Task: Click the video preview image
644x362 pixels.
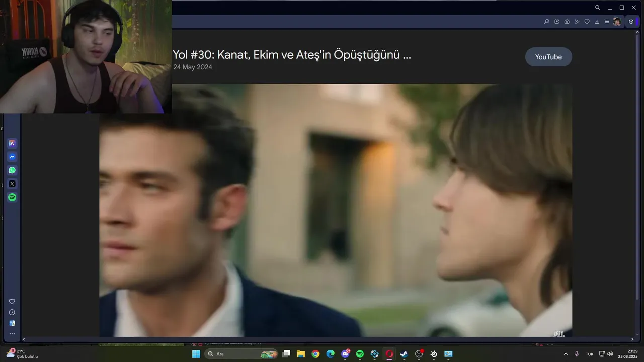Action: [x=336, y=210]
